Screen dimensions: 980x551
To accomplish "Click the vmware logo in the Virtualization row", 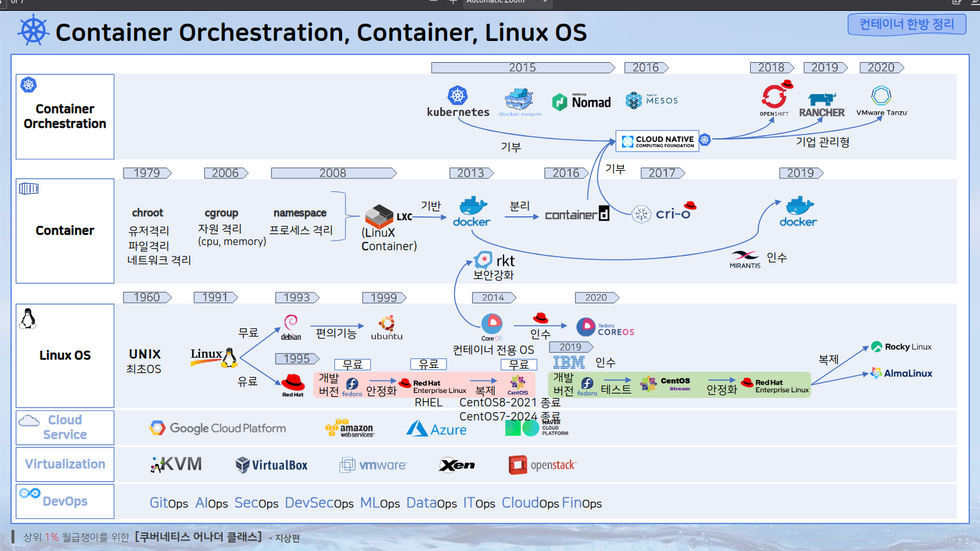I will [373, 465].
